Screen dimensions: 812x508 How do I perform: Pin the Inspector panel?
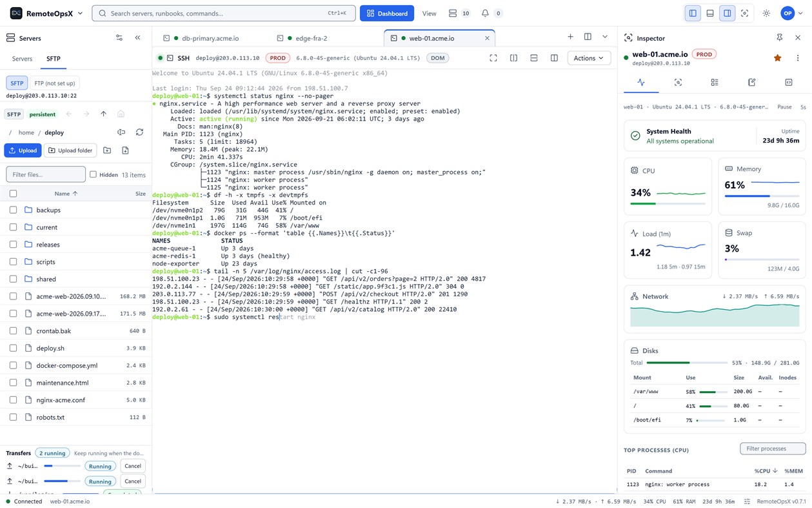(x=780, y=38)
